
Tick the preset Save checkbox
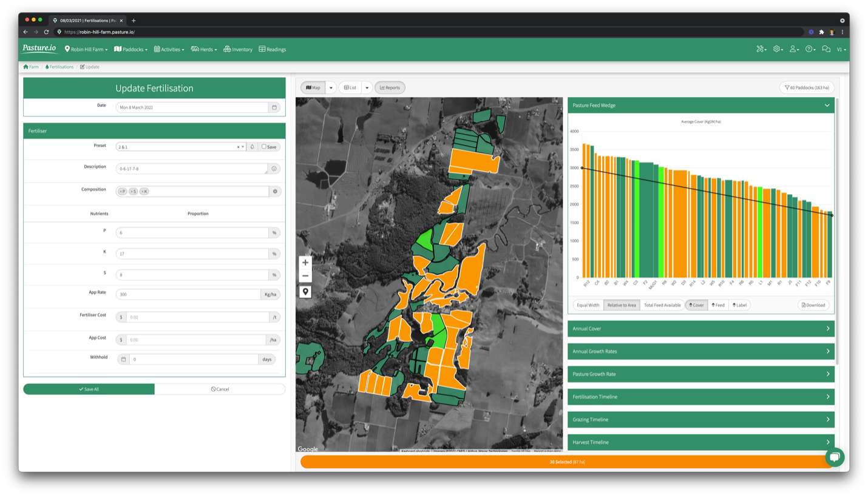(264, 147)
